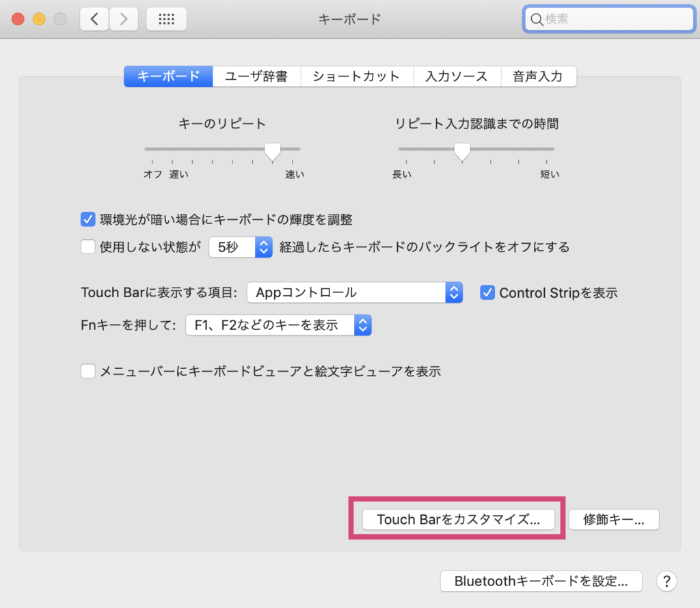Viewport: 700px width, 608px height.
Task: Click the 修飾キー... button
Action: tap(614, 520)
